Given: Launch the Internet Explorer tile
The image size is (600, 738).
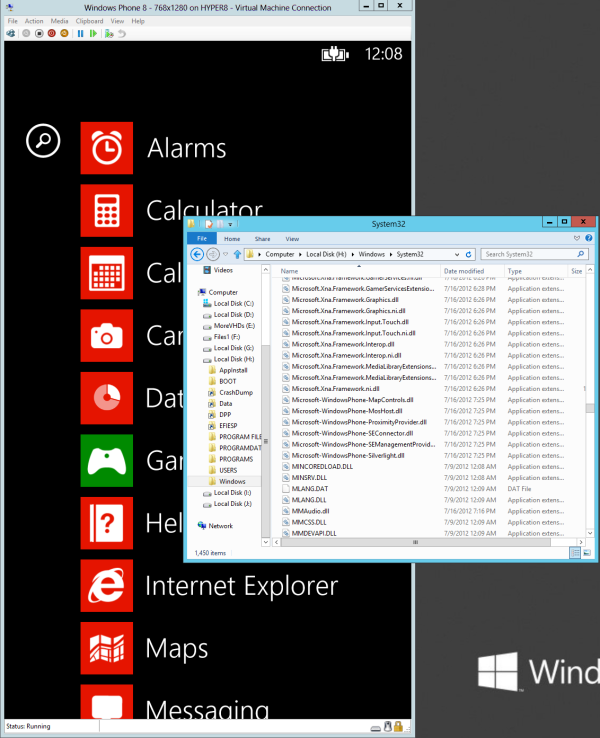Looking at the screenshot, I should pos(106,586).
